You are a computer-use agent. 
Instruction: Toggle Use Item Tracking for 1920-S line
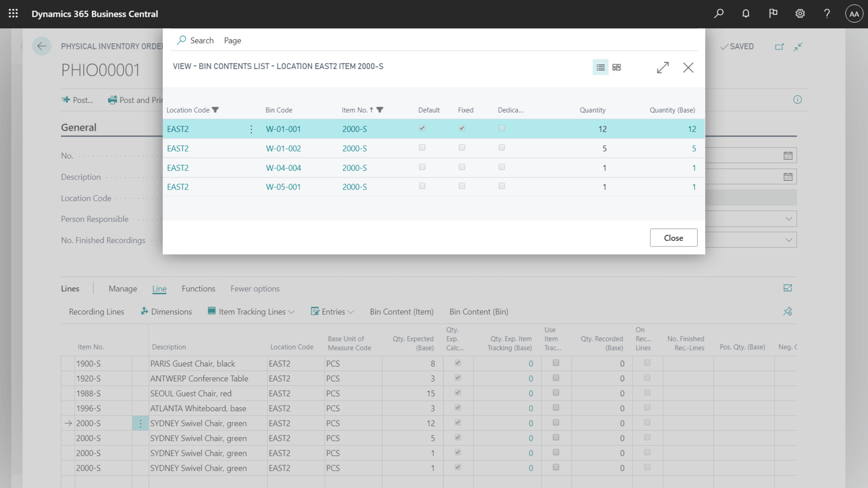coord(555,378)
